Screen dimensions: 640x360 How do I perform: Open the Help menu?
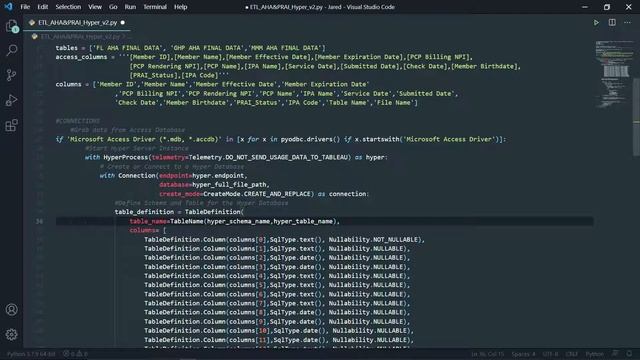click(x=180, y=7)
